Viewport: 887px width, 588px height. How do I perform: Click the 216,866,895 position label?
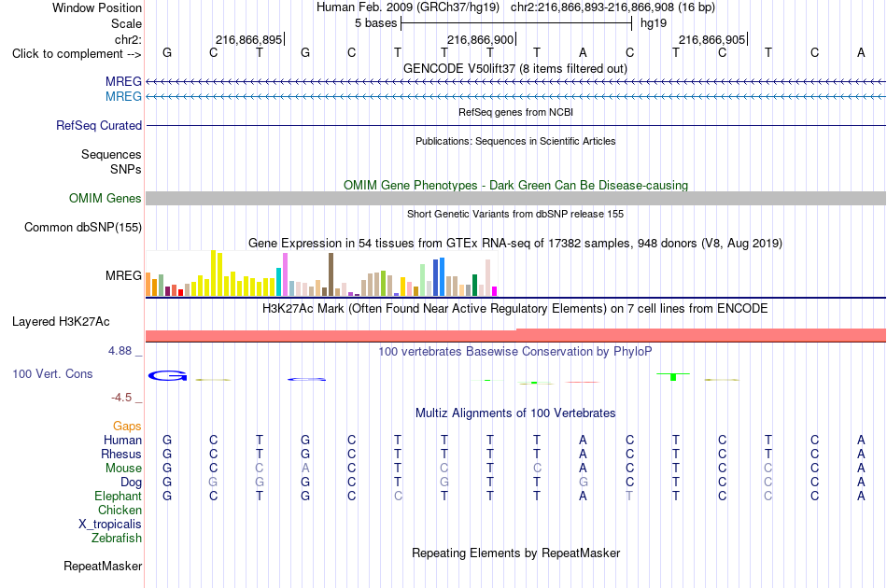pyautogui.click(x=248, y=39)
